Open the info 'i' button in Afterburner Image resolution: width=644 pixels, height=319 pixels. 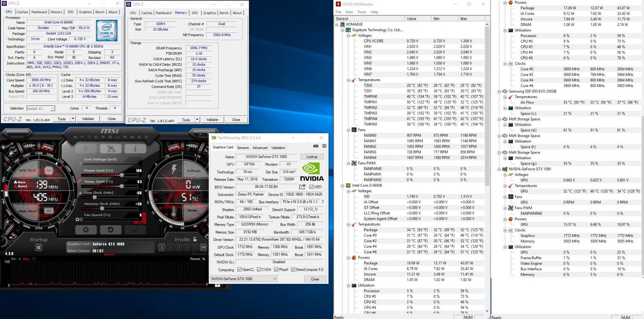(x=135, y=148)
